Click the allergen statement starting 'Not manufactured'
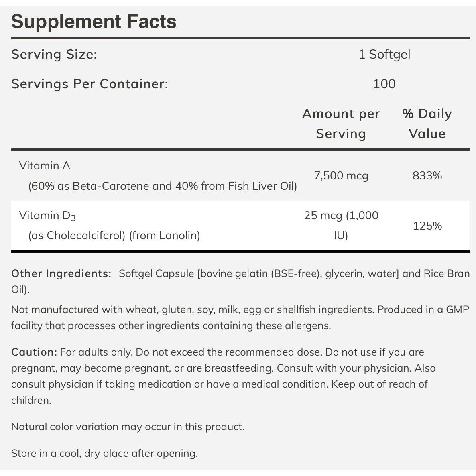Viewport: 476px width, 476px height. (240, 317)
